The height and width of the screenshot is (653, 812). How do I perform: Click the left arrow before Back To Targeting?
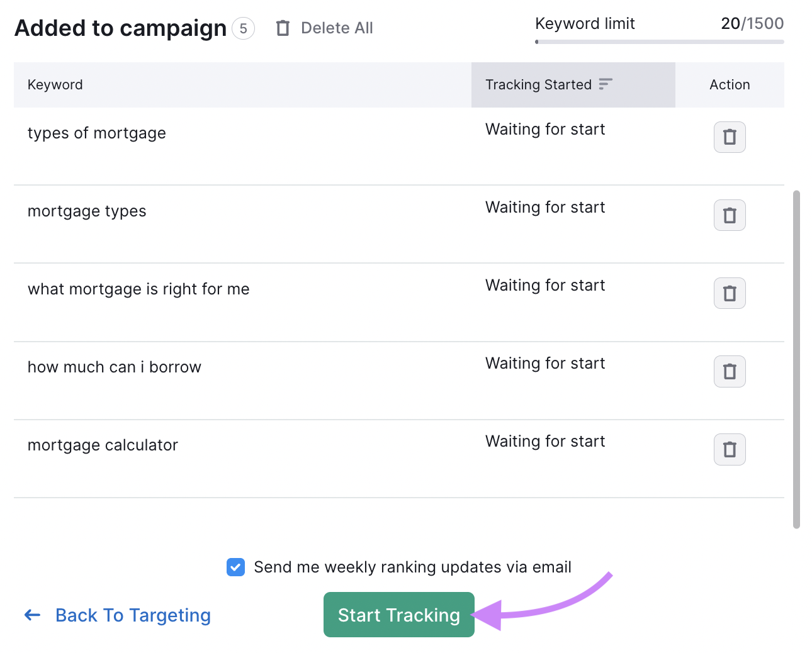[x=32, y=615]
